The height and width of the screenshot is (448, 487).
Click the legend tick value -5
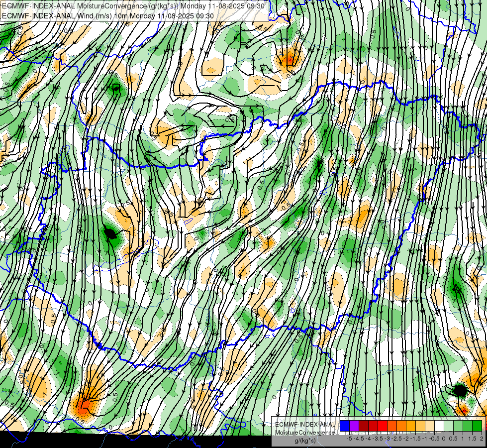(x=349, y=439)
